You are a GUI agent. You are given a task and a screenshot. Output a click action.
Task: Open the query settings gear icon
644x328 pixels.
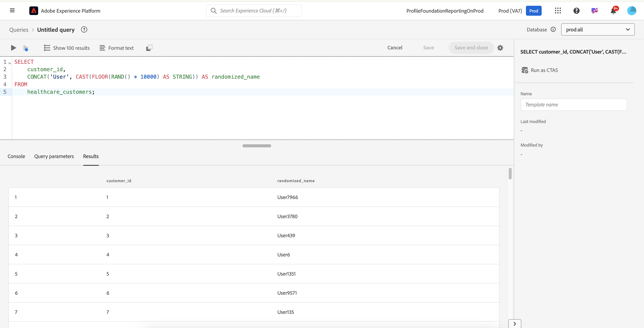[x=500, y=48]
